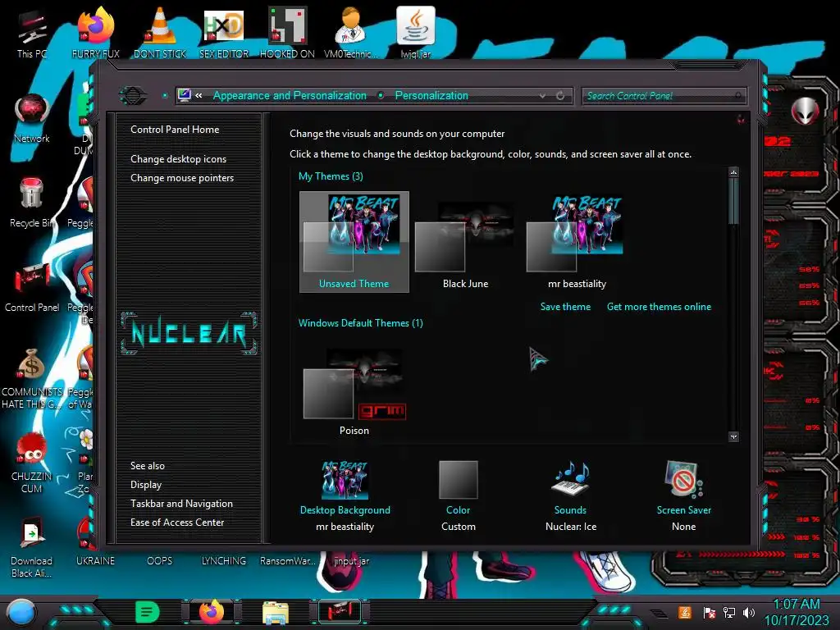Select the Black June theme
This screenshot has height=630, width=840.
click(x=466, y=242)
